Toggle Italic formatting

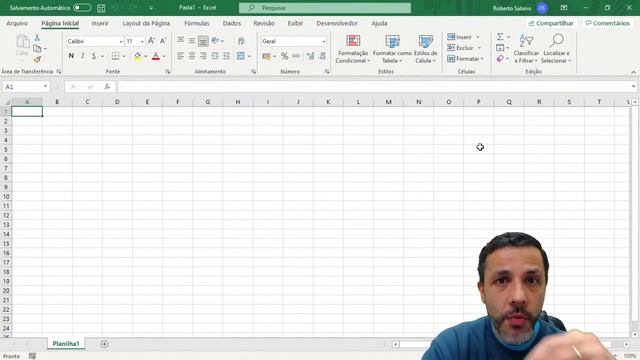(x=82, y=56)
